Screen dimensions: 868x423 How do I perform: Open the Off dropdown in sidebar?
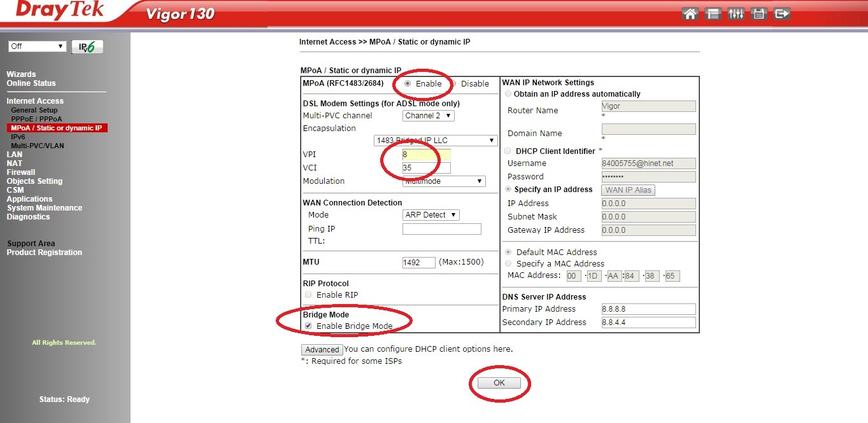37,46
